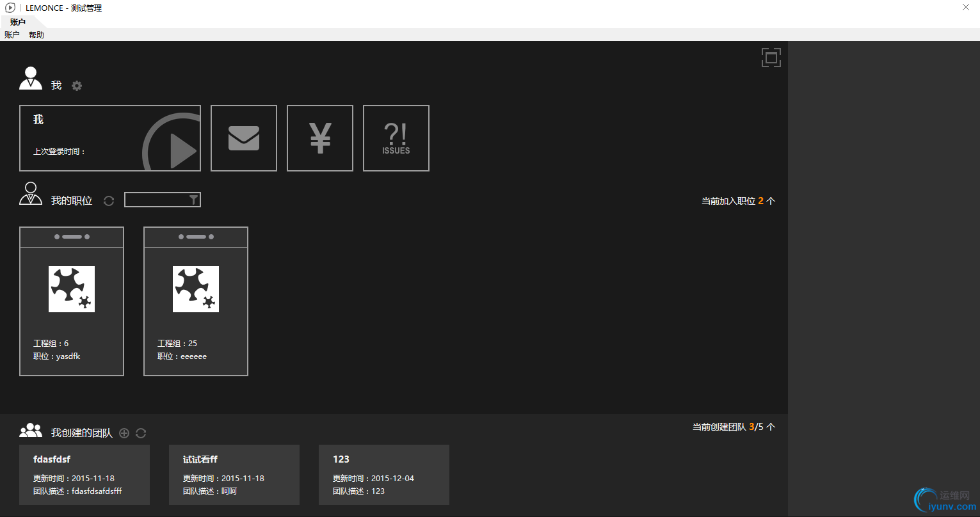980x517 pixels.
Task: Click 当前创建团队 3/5 个 text
Action: [734, 427]
